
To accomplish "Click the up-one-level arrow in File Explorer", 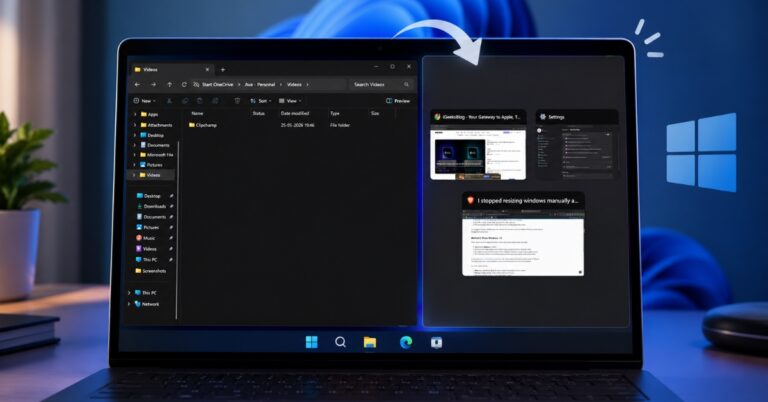I will tap(169, 85).
